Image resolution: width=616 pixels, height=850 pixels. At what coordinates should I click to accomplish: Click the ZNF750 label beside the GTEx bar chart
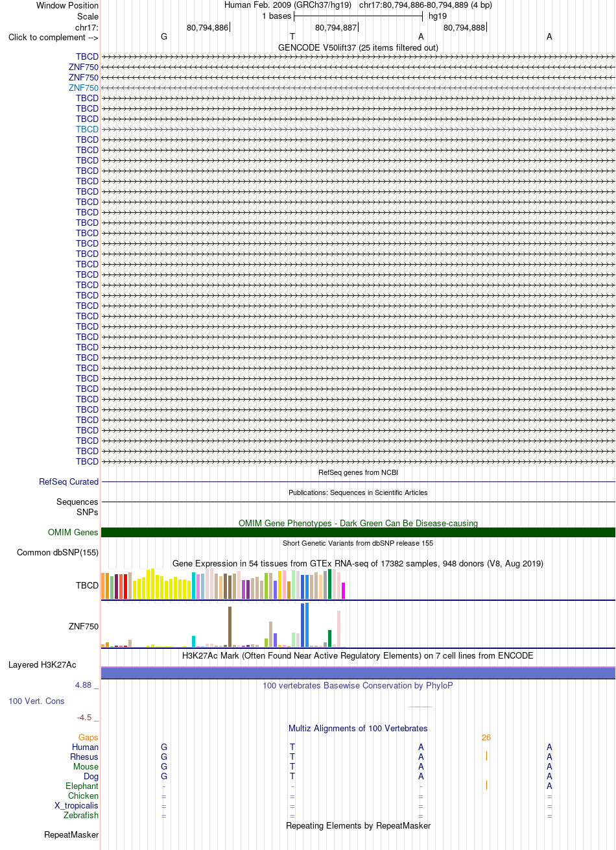click(84, 627)
